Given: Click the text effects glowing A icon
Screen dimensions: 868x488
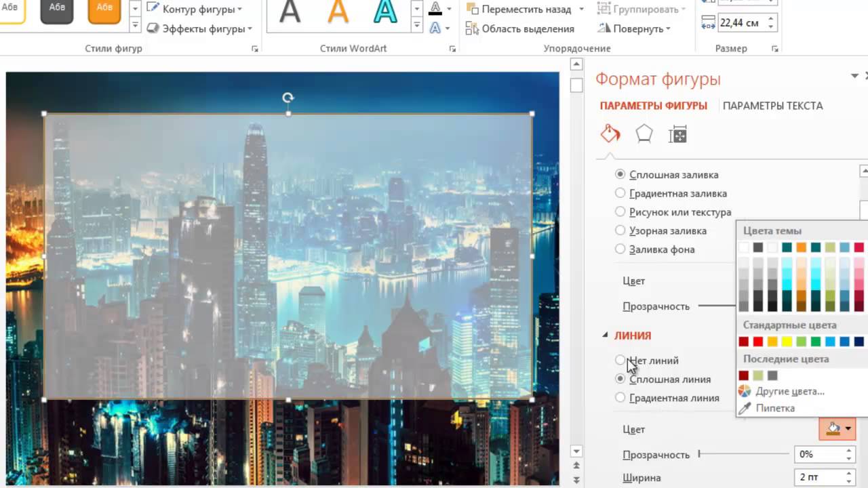Looking at the screenshot, I should (435, 28).
